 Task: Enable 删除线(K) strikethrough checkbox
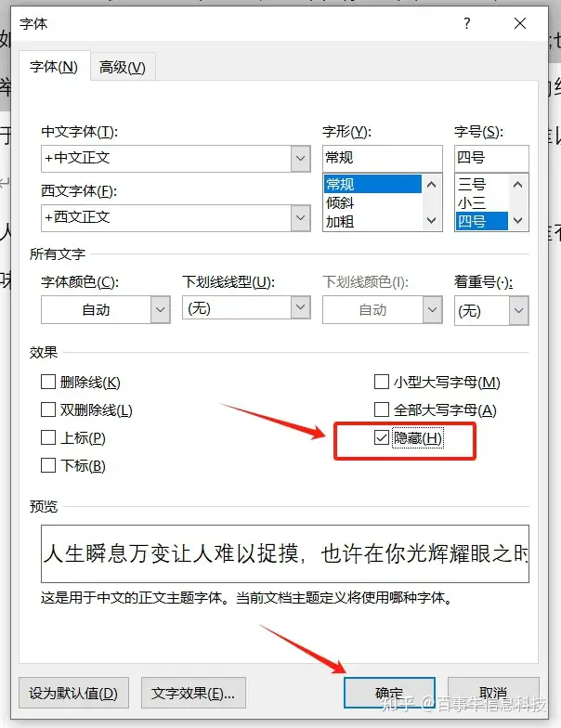(x=48, y=382)
